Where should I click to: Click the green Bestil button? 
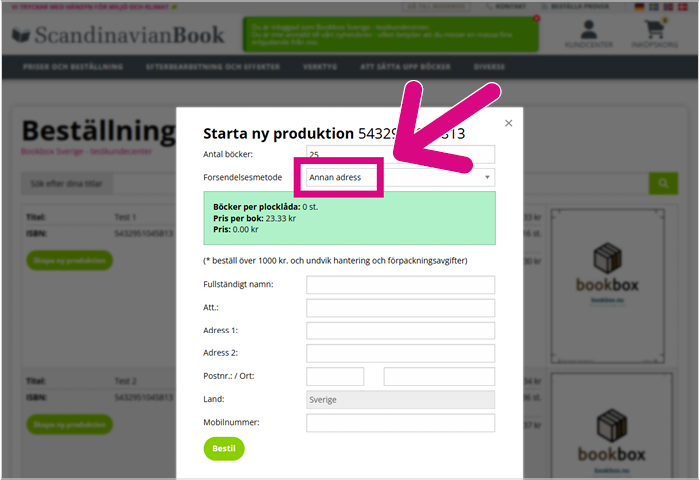pyautogui.click(x=224, y=448)
